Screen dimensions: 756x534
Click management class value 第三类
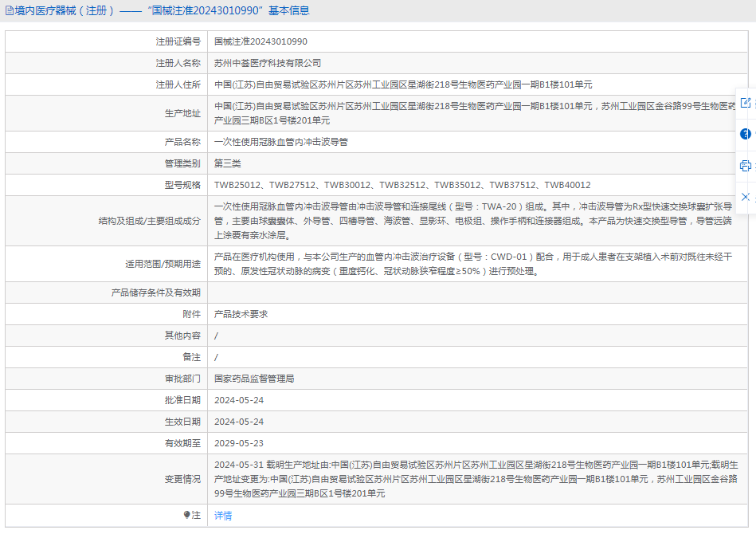[x=228, y=163]
